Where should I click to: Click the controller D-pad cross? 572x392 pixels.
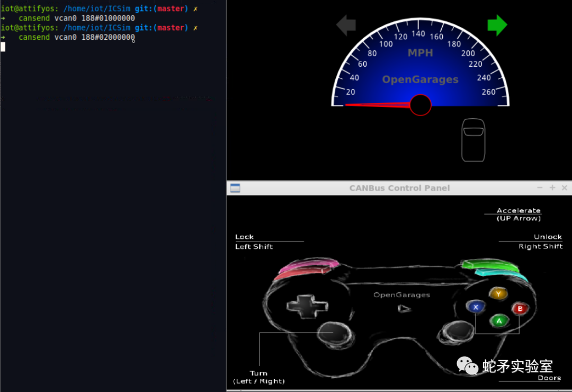click(307, 306)
